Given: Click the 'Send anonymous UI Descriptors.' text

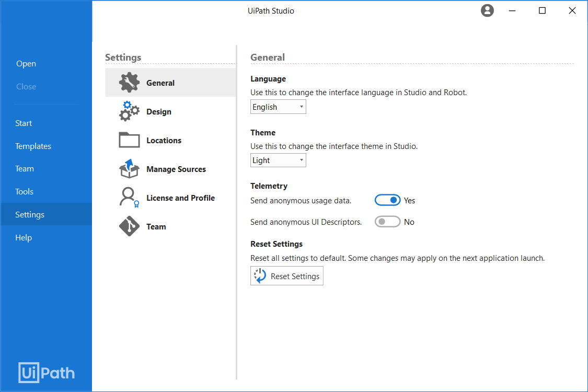Looking at the screenshot, I should [306, 222].
